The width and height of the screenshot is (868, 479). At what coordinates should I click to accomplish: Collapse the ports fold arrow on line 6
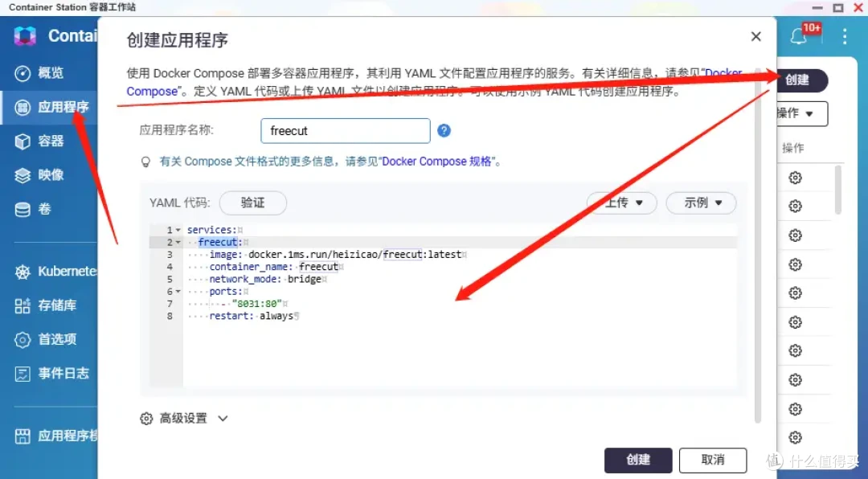[178, 291]
